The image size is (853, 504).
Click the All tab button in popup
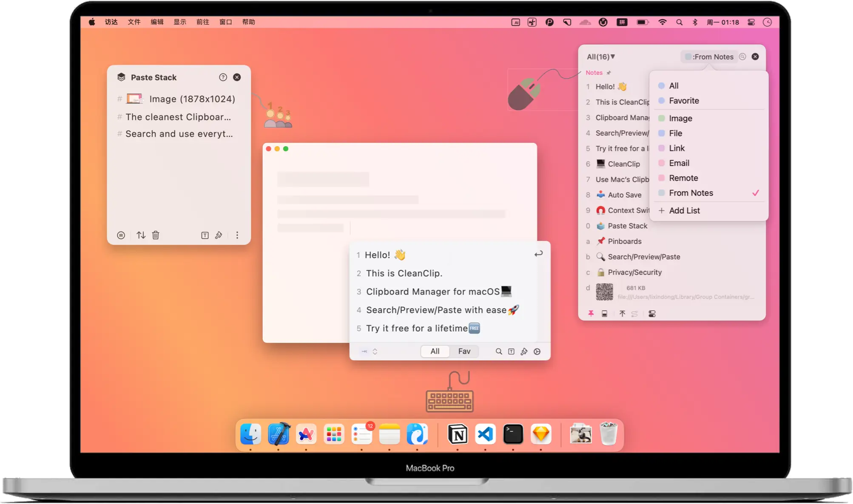click(435, 351)
